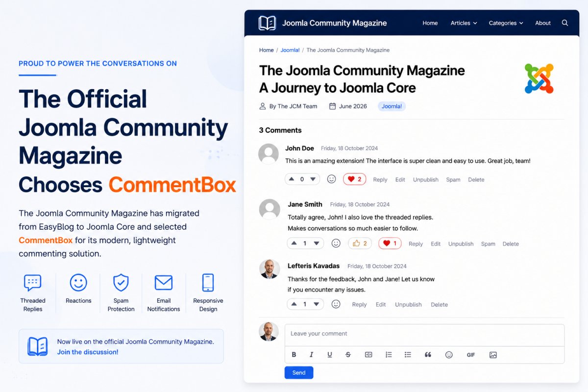This screenshot has height=392, width=588.
Task: Reply to Jane Smith's comment
Action: (416, 244)
